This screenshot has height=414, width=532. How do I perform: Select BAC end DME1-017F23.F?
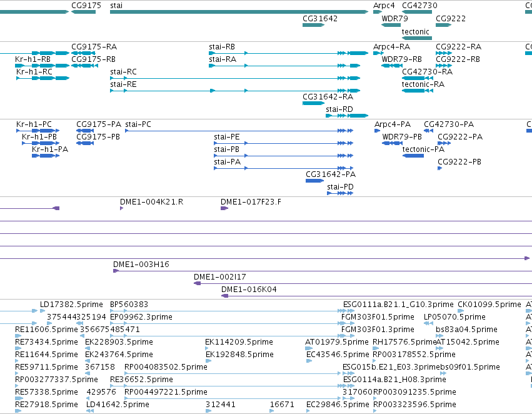[x=224, y=208]
